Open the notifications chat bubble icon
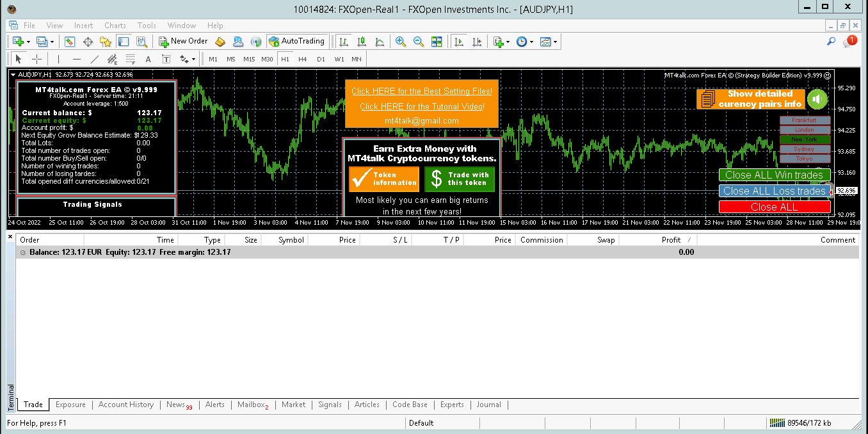The width and height of the screenshot is (868, 434). (849, 42)
